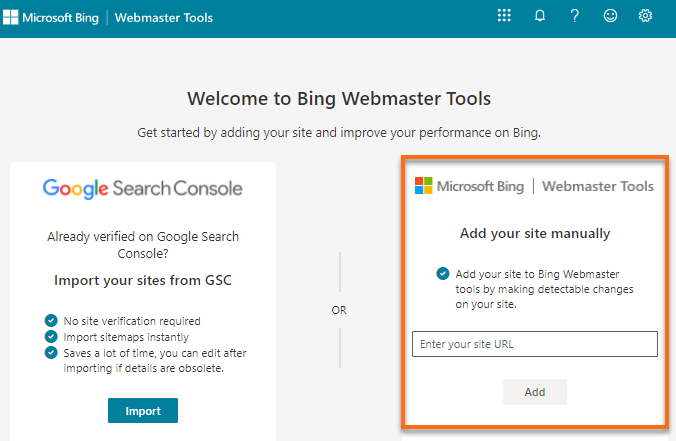Click the Add button

tap(535, 392)
